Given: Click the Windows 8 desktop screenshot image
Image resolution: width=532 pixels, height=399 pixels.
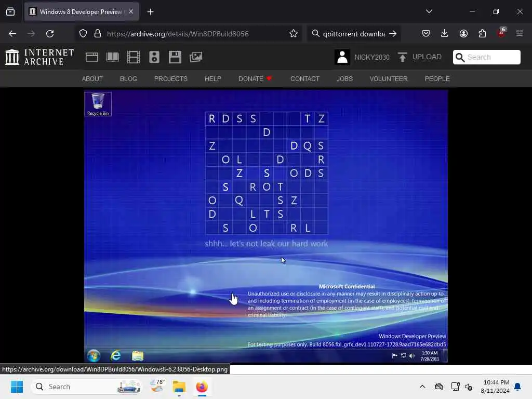Looking at the screenshot, I should click(x=266, y=227).
